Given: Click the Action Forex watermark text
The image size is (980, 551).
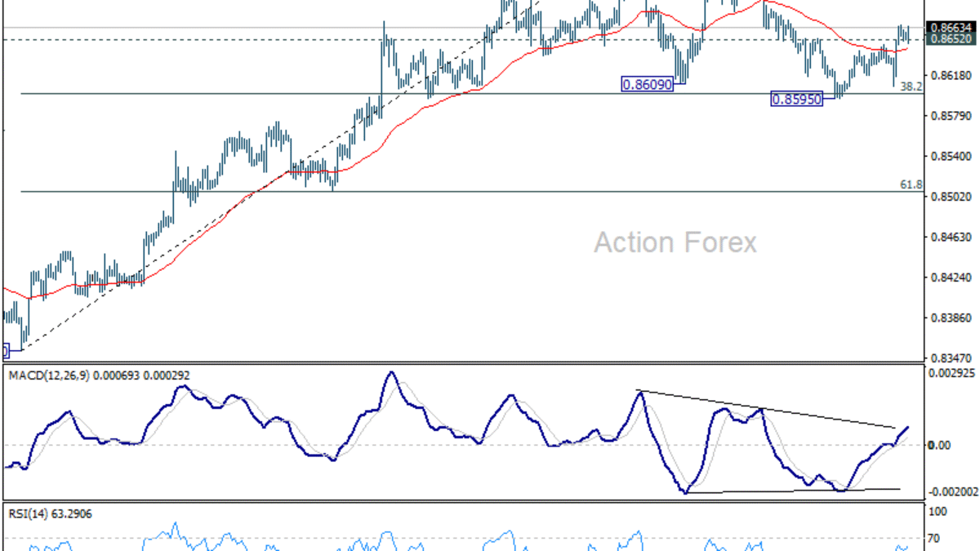Looking at the screenshot, I should pyautogui.click(x=675, y=242).
